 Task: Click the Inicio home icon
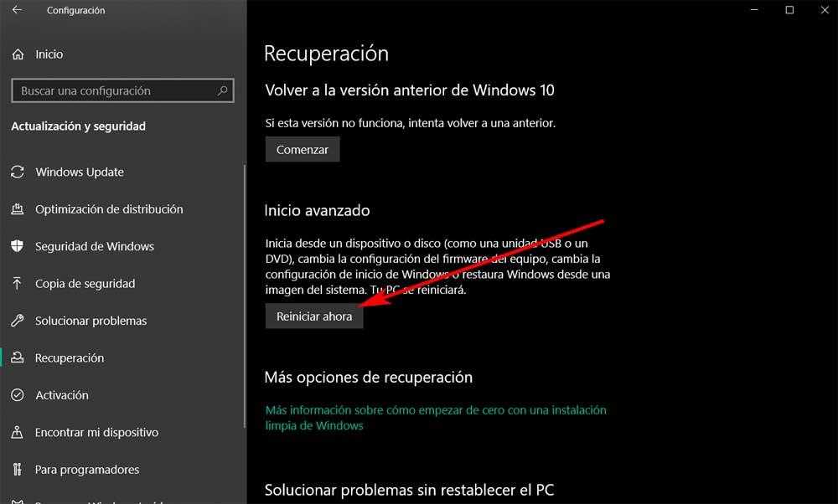(18, 54)
